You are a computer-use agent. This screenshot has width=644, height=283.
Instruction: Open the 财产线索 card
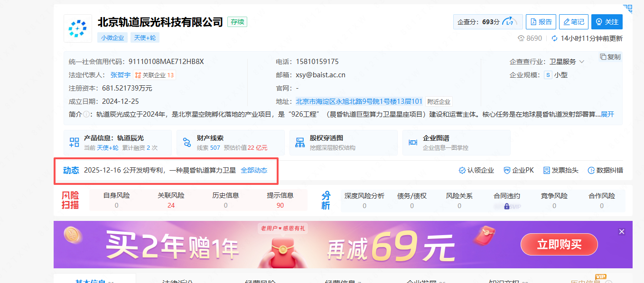(x=231, y=143)
